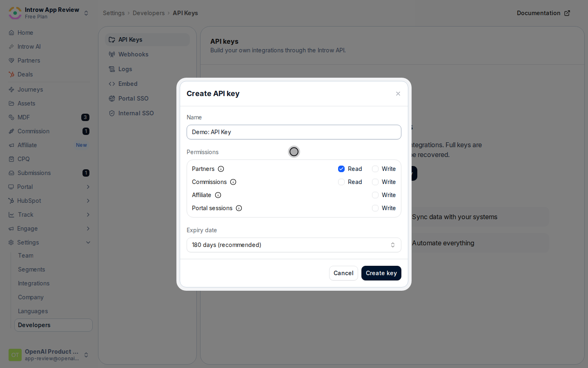588x368 pixels.
Task: Collapse the Settings sidebar section
Action: [88, 242]
